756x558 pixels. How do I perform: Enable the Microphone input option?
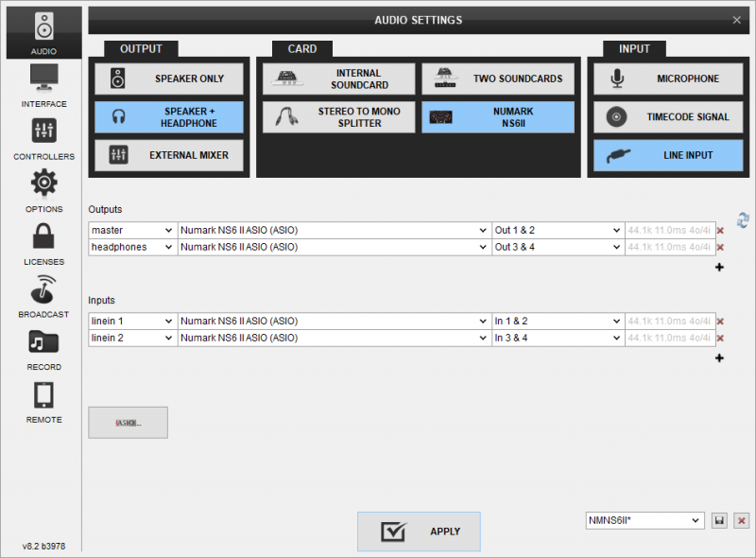pos(668,79)
